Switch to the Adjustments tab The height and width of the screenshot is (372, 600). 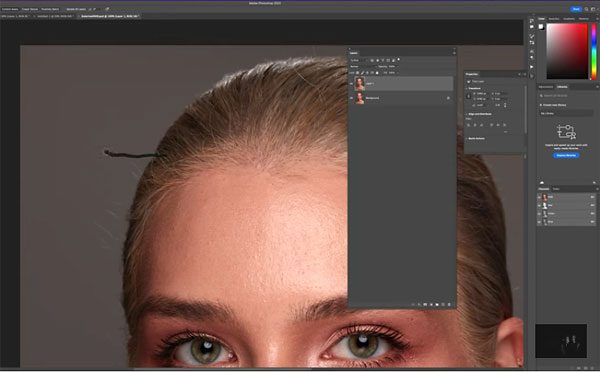point(546,87)
